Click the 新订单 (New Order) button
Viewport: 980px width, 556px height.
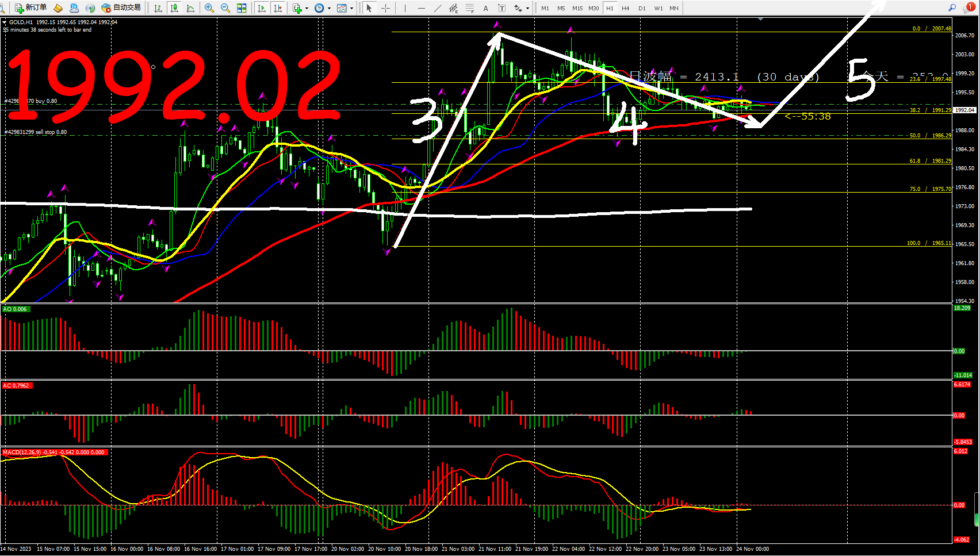point(31,7)
